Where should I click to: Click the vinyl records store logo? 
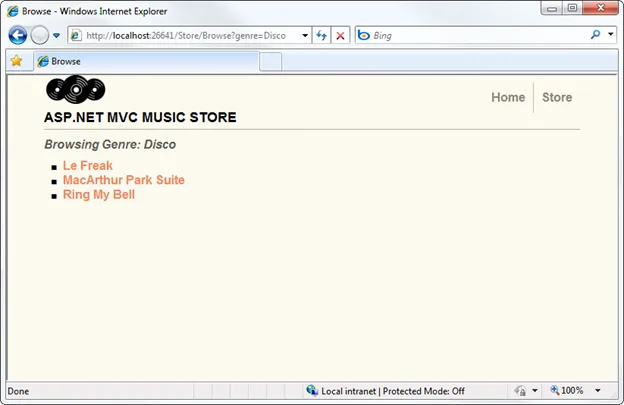pos(75,90)
